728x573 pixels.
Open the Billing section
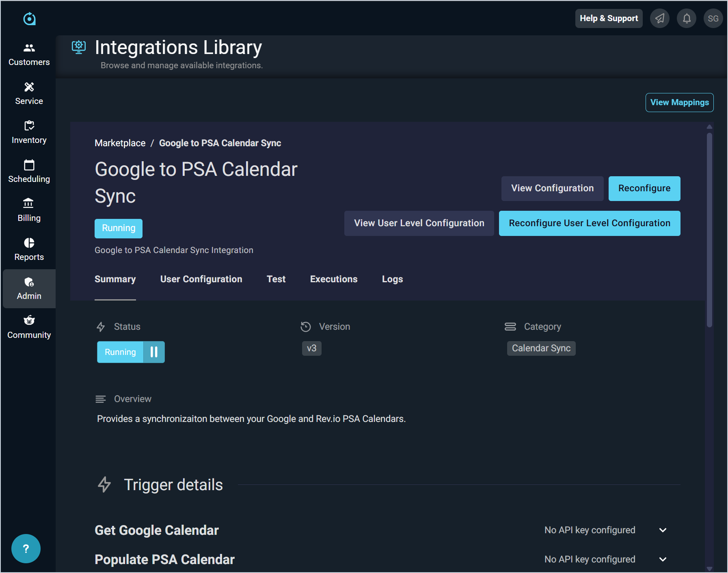coord(29,210)
